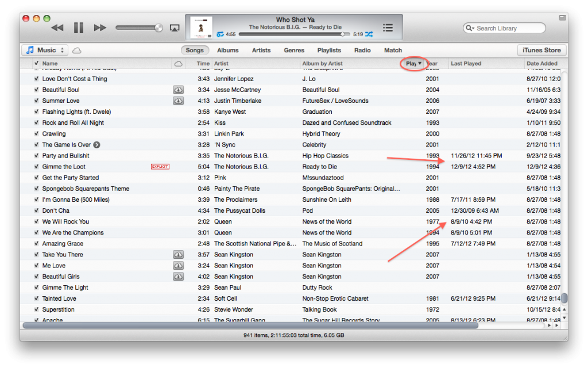Screen dimensions: 588x368
Task: Click the magnifier icon in search field
Action: (469, 28)
